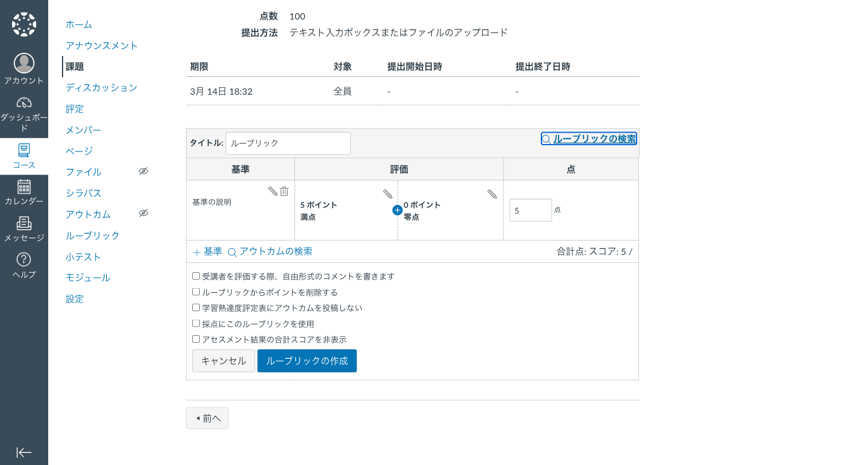The image size is (868, 465).
Task: Collapse the sidebar with the bottom-left arrow
Action: pos(24,452)
